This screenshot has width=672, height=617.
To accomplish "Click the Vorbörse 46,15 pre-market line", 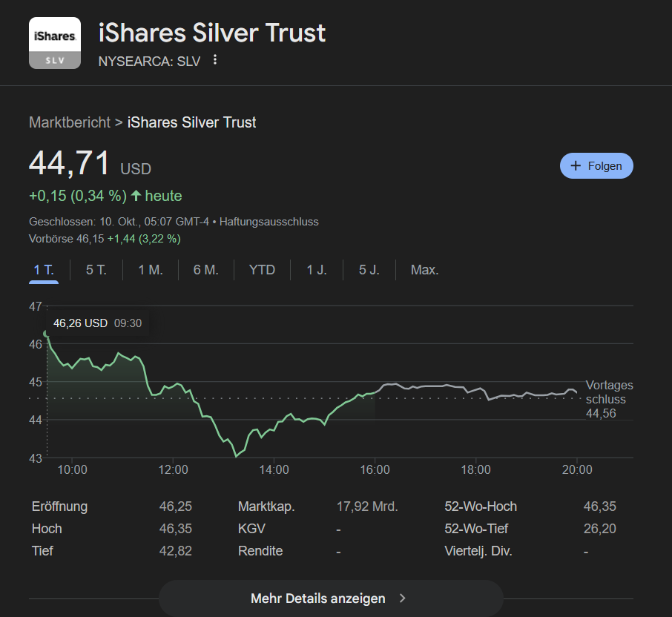I will pos(105,239).
